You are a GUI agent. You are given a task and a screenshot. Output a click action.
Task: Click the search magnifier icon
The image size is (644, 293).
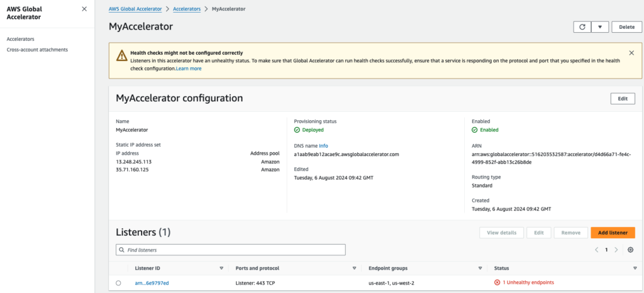point(121,250)
